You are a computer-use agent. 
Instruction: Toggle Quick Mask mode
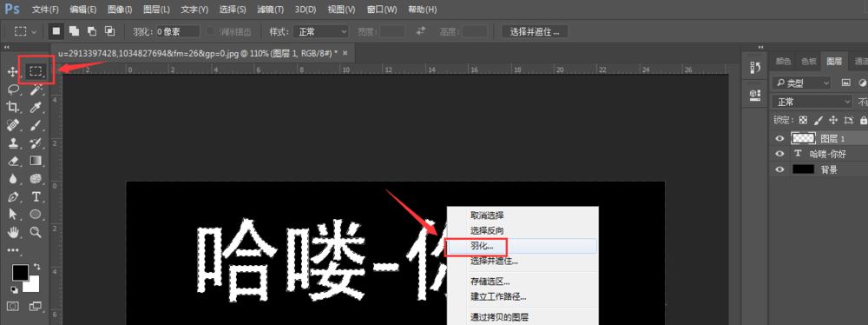13,306
